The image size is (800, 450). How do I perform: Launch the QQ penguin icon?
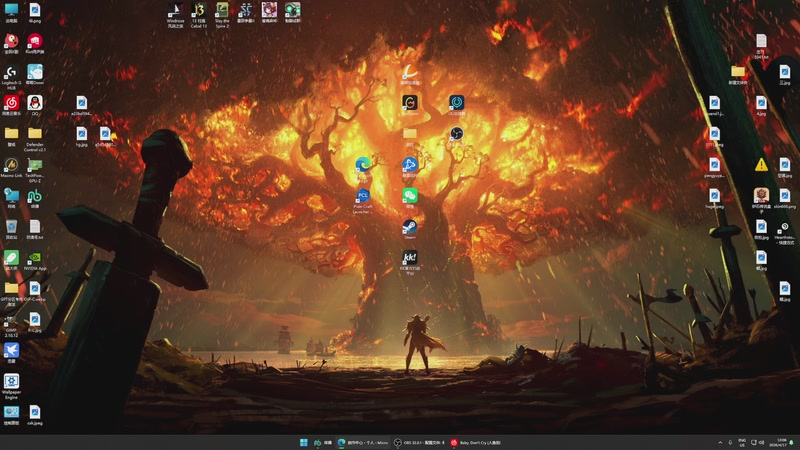click(x=35, y=106)
